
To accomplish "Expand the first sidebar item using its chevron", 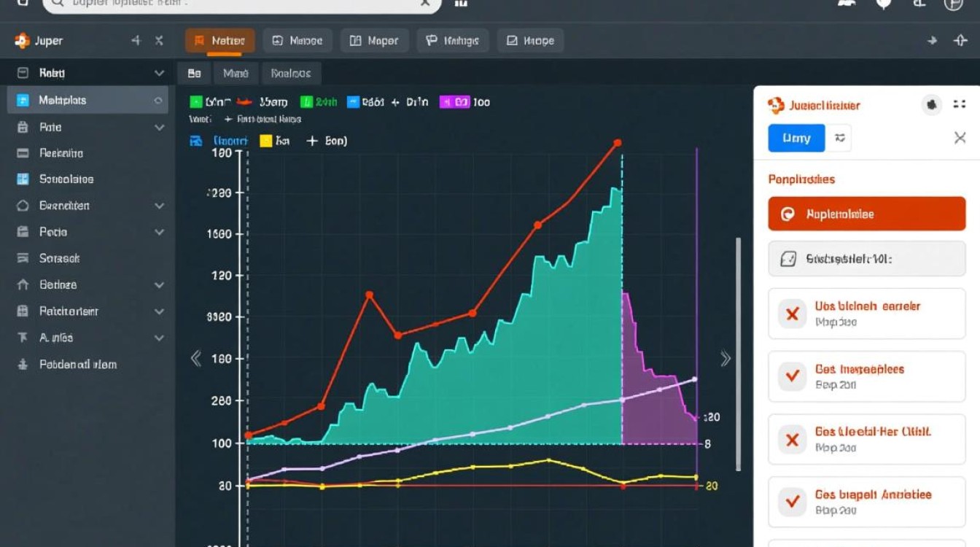I will tap(159, 74).
